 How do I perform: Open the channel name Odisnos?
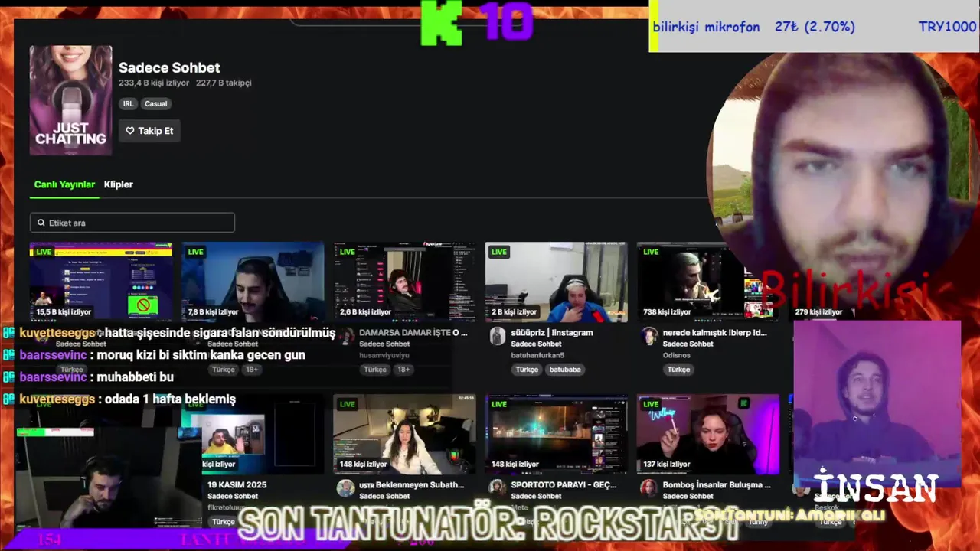pos(676,355)
